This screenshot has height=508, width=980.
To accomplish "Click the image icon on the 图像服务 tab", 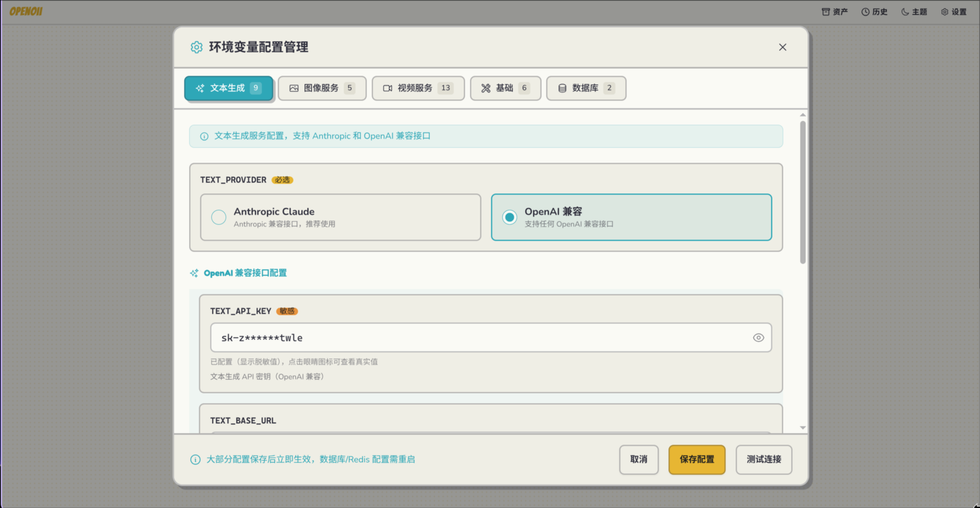I will [x=294, y=88].
